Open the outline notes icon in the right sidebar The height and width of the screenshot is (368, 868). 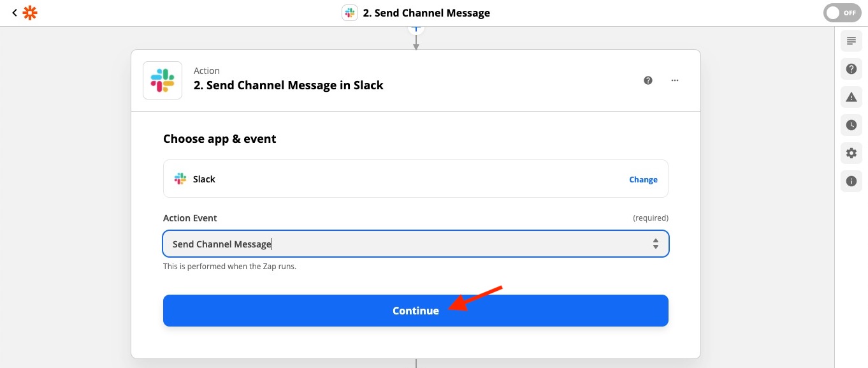pos(851,41)
